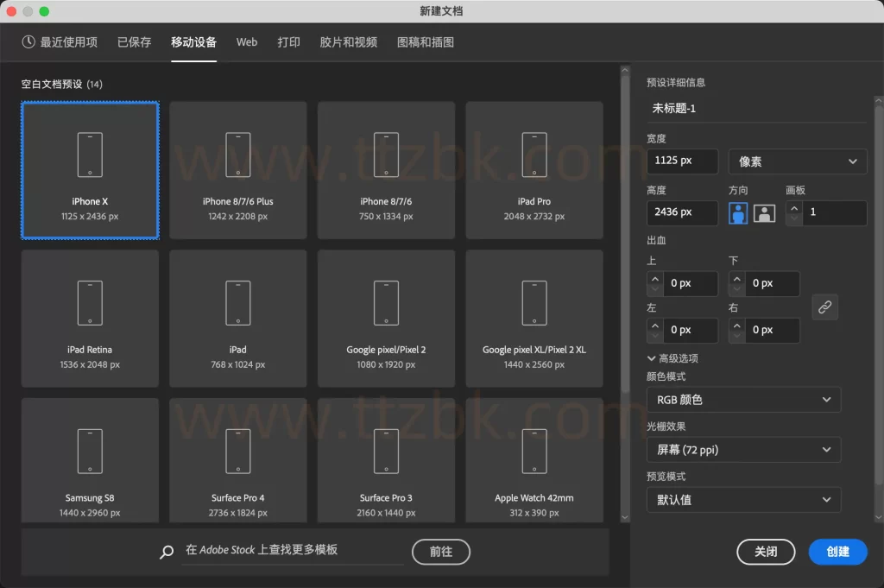Click the chain icon to link bleed values
Viewport: 884px width, 588px height.
pyautogui.click(x=824, y=307)
